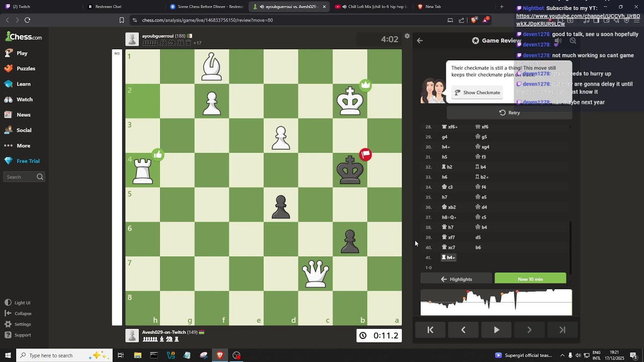
Task: Toggle Game Review sound speaker
Action: tap(557, 41)
